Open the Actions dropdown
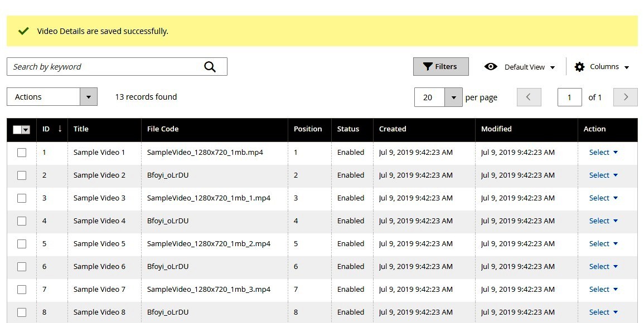 point(52,97)
